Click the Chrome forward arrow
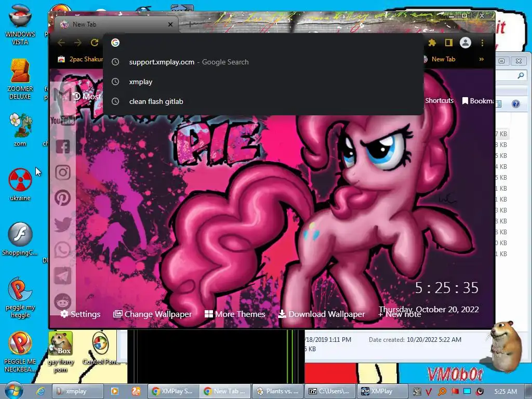532x399 pixels. click(x=78, y=43)
